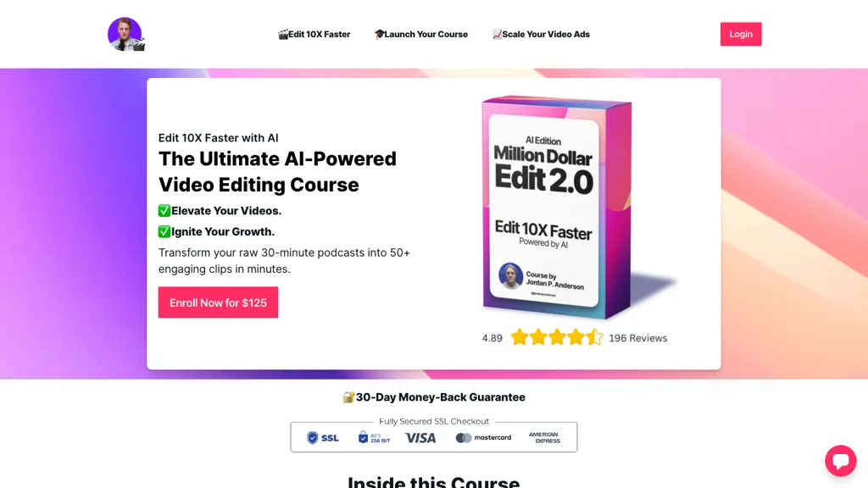The image size is (868, 488).
Task: Click the clapperboard icon beside Edit 10X Faster
Action: 282,34
